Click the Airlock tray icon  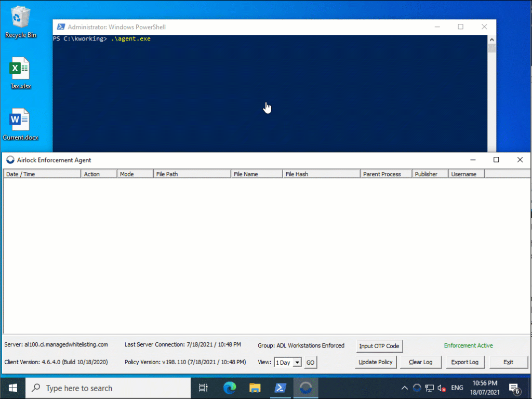417,388
